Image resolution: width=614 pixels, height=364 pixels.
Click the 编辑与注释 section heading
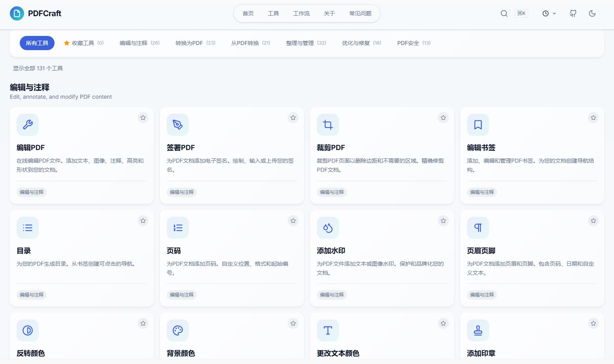(x=30, y=87)
